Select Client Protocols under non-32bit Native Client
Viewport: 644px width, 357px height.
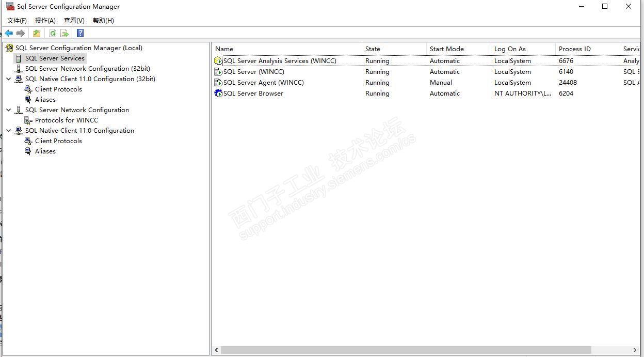[58, 141]
